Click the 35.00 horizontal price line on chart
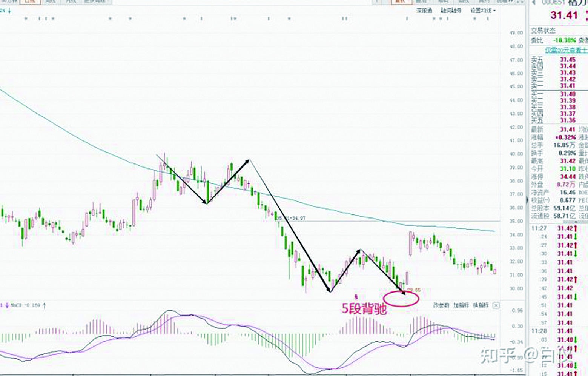This screenshot has width=588, height=376. tap(377, 221)
